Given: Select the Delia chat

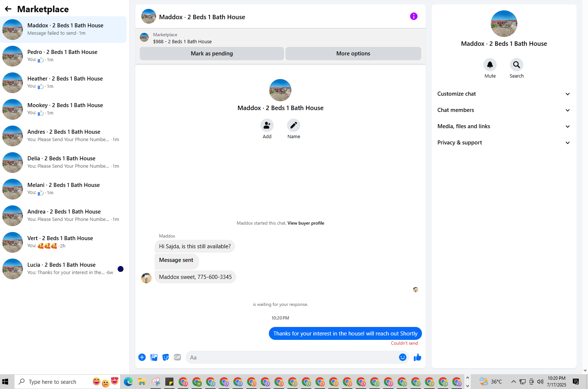Looking at the screenshot, I should point(63,163).
